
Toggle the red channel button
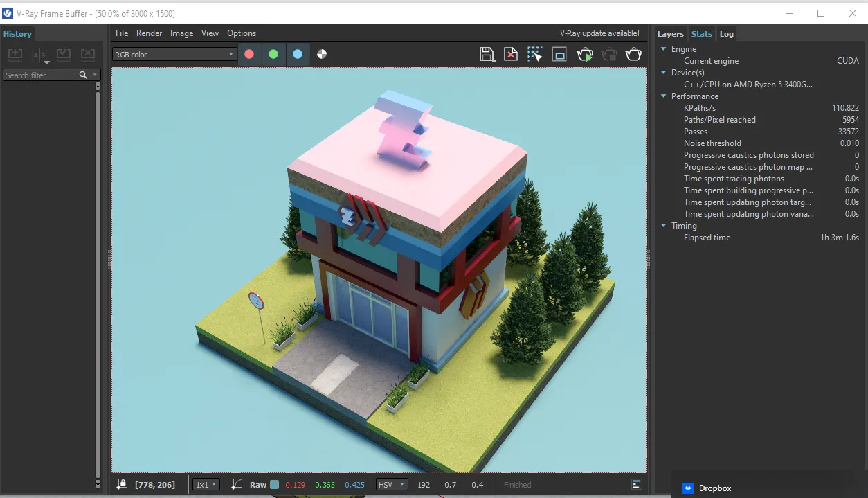(249, 54)
